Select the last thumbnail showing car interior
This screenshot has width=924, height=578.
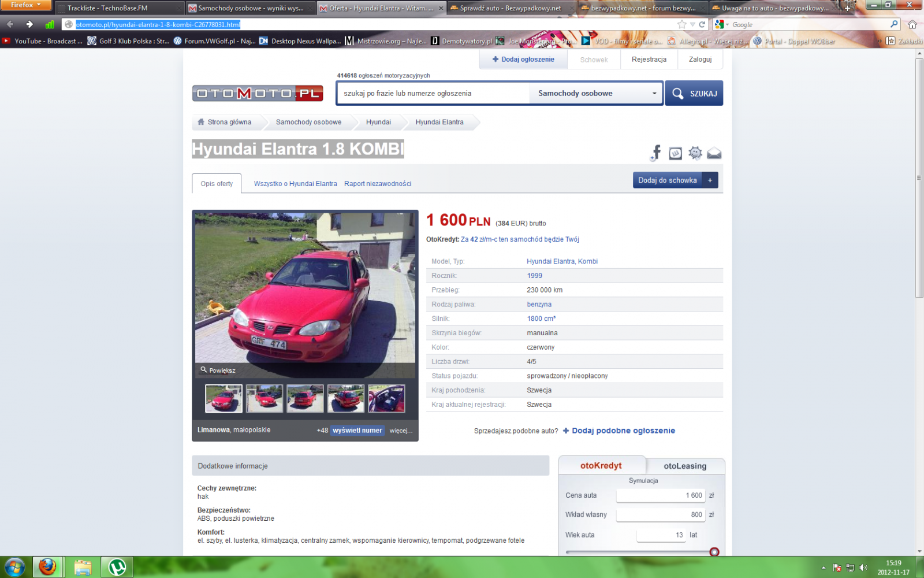click(x=386, y=398)
